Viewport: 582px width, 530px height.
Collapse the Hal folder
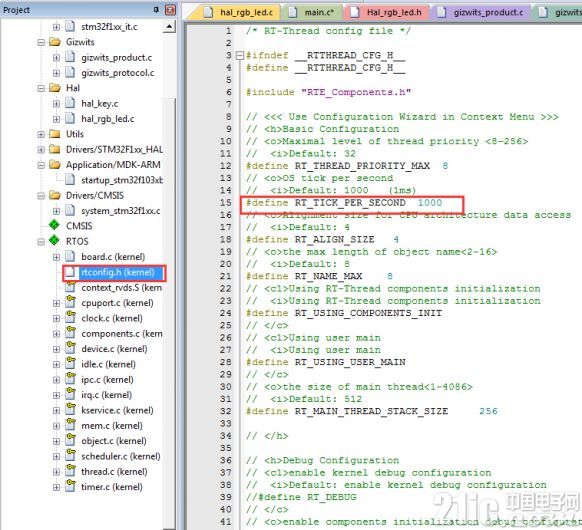[41, 88]
